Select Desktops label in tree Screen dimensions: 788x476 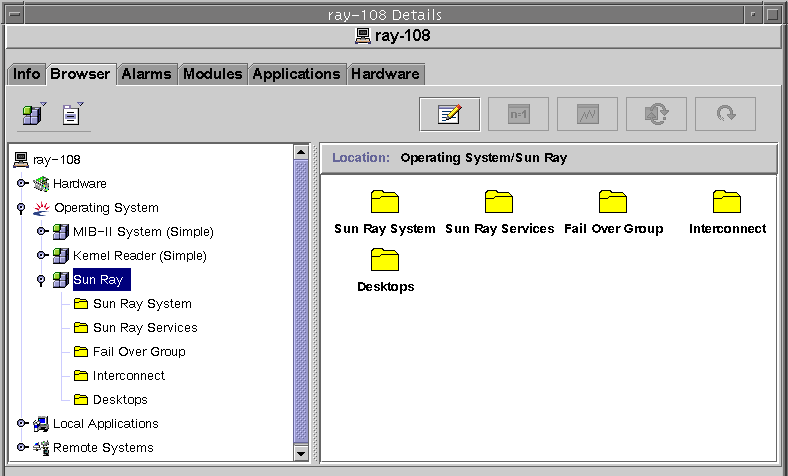pyautogui.click(x=120, y=400)
